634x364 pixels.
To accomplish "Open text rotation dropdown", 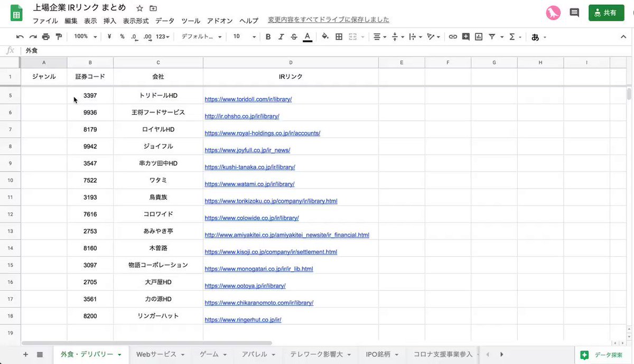I will 433,37.
